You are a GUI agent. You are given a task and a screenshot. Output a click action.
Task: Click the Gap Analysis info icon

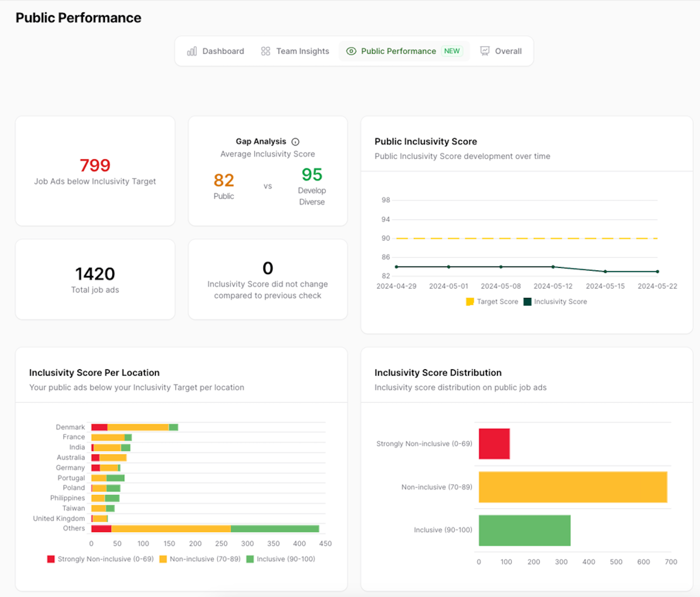tap(295, 142)
